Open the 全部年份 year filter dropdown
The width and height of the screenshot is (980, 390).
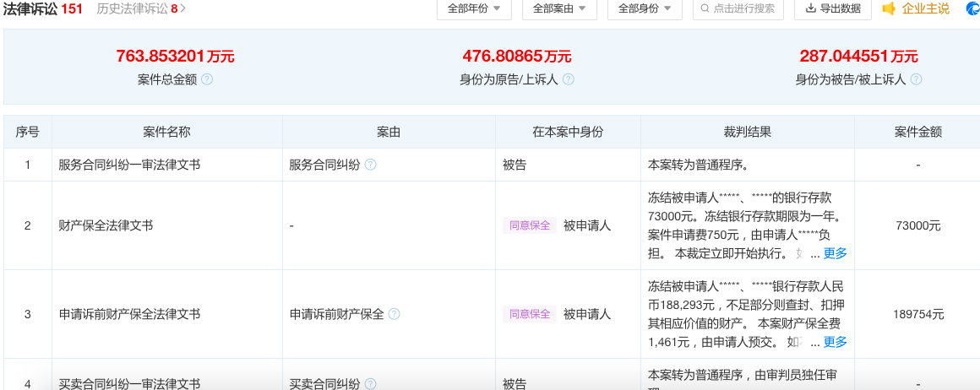[474, 8]
